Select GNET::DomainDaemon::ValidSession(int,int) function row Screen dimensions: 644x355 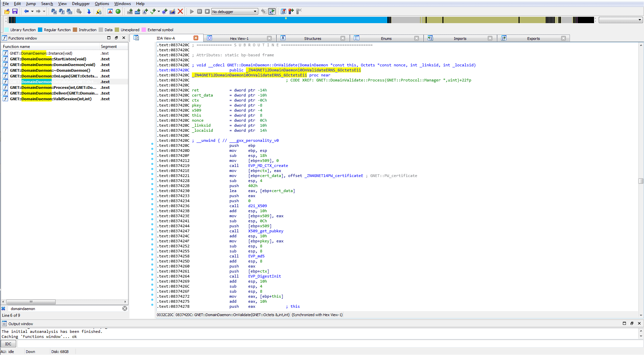pyautogui.click(x=65, y=99)
